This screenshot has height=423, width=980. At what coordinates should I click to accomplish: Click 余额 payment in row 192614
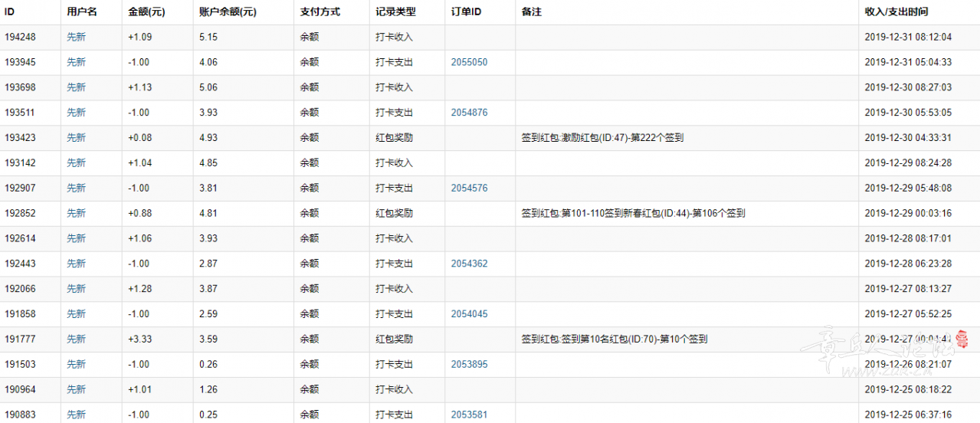click(x=309, y=238)
